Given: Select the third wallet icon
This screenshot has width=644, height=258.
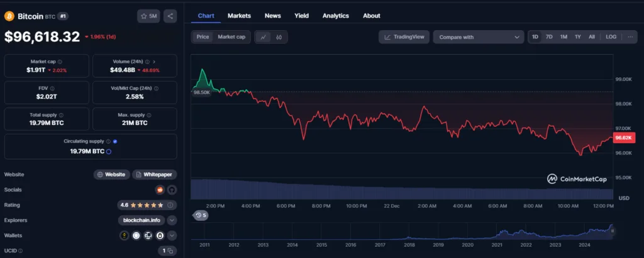Looking at the screenshot, I should click(x=148, y=235).
